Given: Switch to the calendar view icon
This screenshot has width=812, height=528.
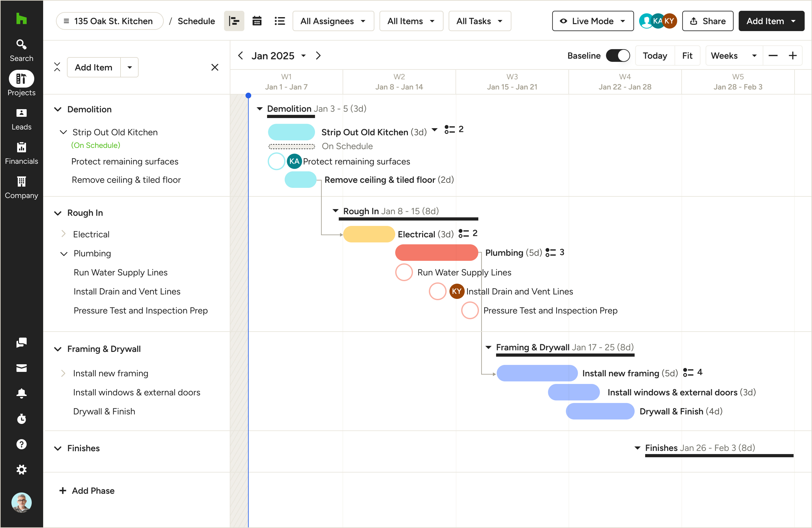Looking at the screenshot, I should pos(257,21).
